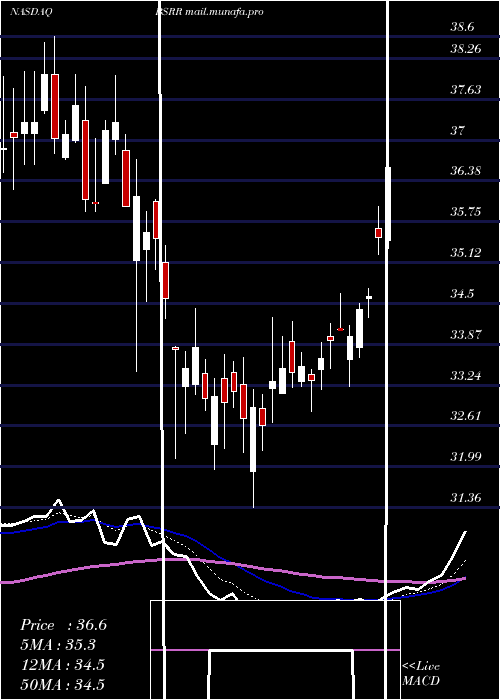500x700 pixels.
Task: Click the 35.12 price axis label
Action: [466, 253]
